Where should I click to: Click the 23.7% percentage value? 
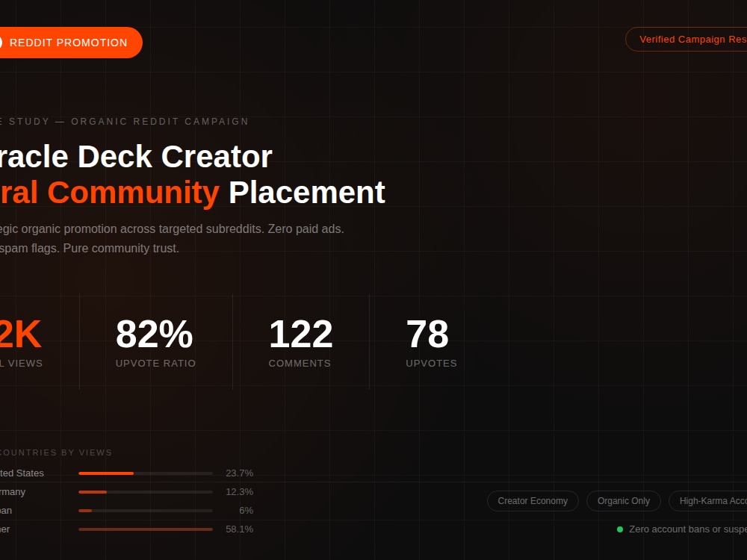[x=239, y=473]
